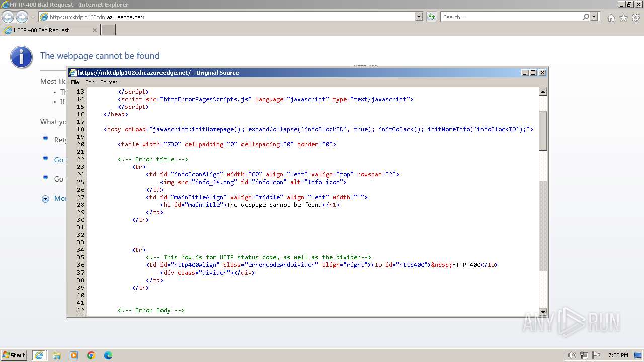The width and height of the screenshot is (644, 362).
Task: Click the source viewer scroll up arrow
Action: pos(543,92)
